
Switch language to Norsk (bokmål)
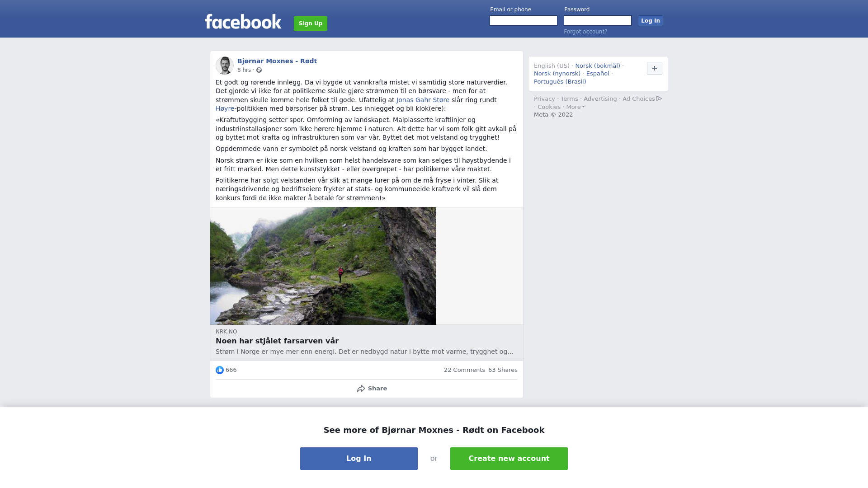coord(598,66)
